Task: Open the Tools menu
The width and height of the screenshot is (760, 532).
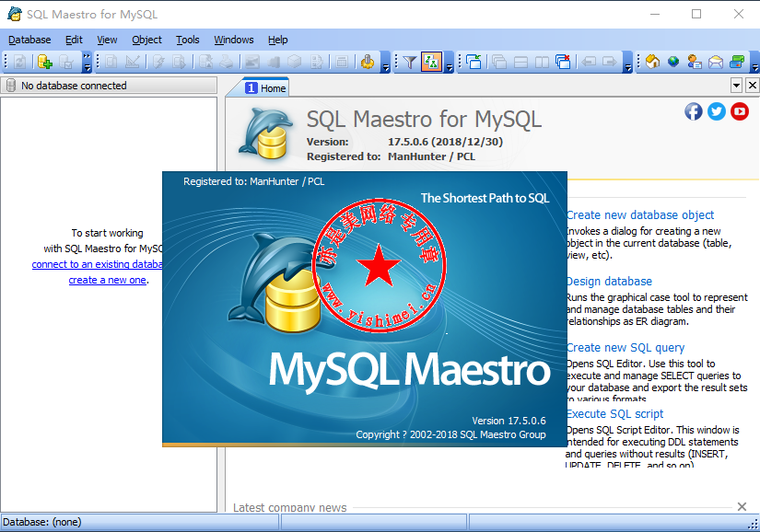Action: click(x=188, y=40)
